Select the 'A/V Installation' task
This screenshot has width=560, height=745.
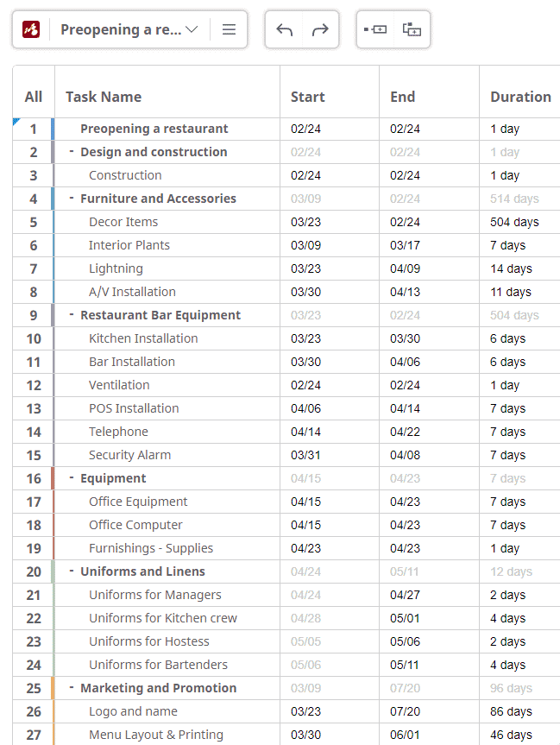point(133,292)
